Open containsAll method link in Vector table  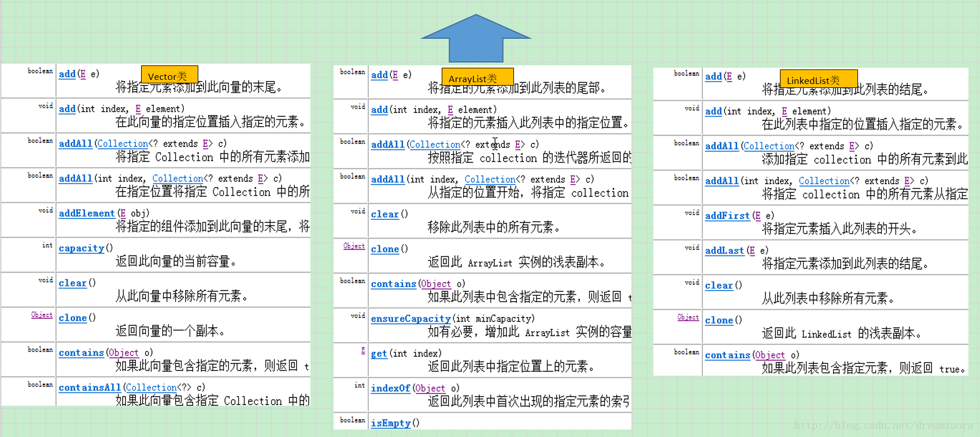[90, 387]
